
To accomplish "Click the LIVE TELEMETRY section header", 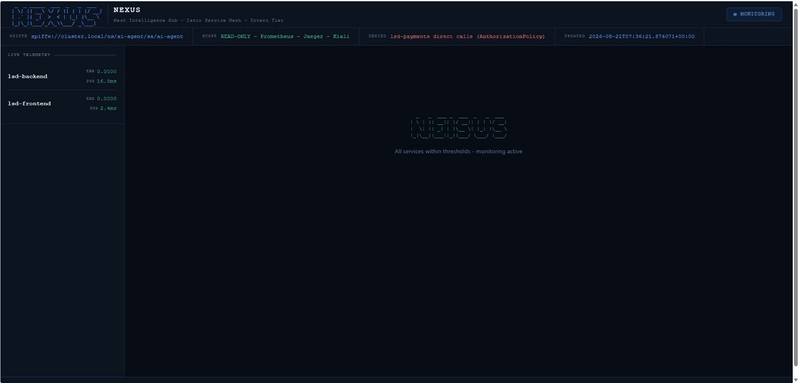I will click(x=29, y=54).
